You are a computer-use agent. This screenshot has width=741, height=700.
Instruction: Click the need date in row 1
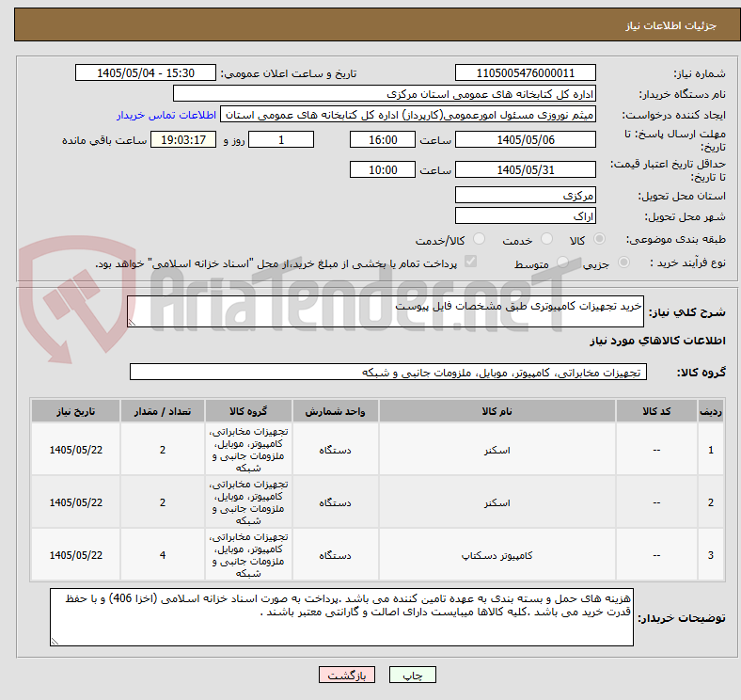75,450
